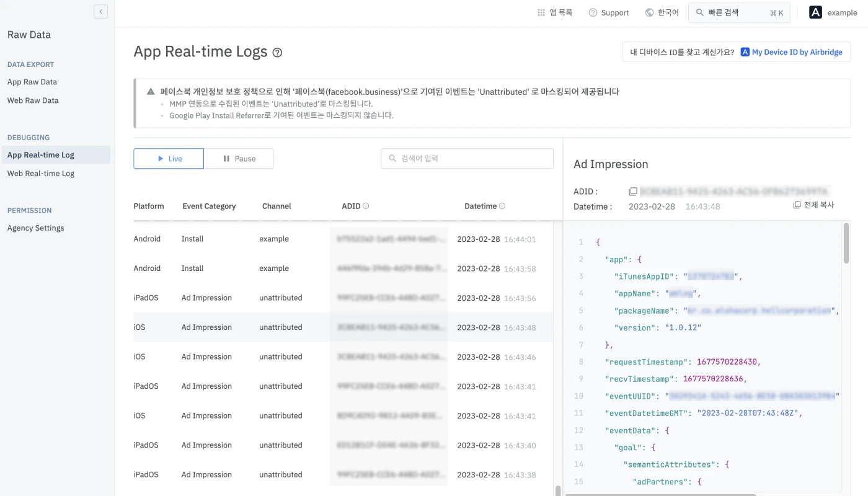
Task: Click the globe language icon
Action: tap(650, 12)
